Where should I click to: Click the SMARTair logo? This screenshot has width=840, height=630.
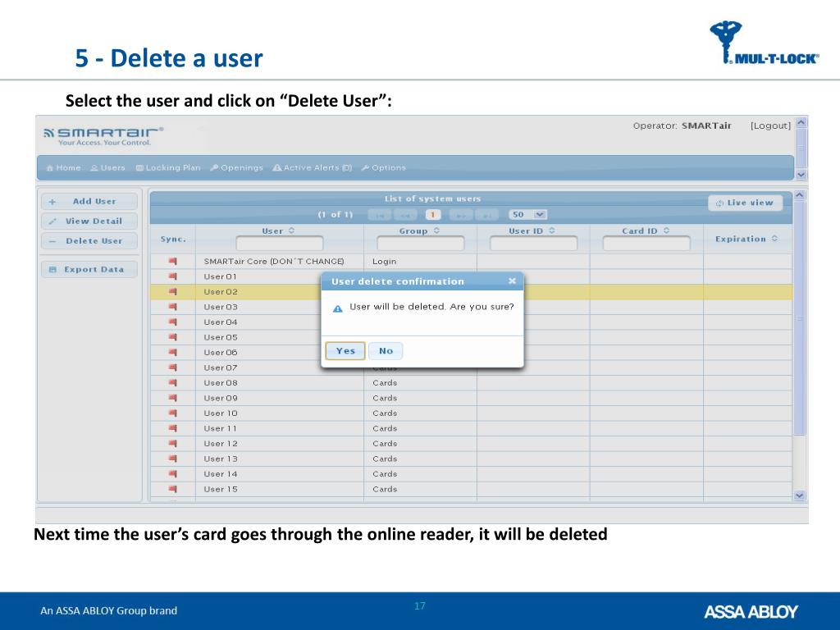(x=103, y=135)
